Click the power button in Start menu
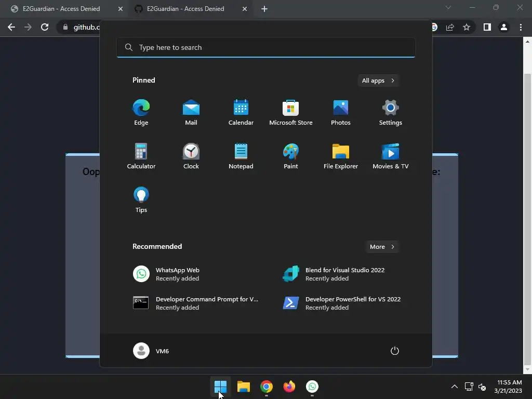The image size is (532, 399). (x=395, y=351)
